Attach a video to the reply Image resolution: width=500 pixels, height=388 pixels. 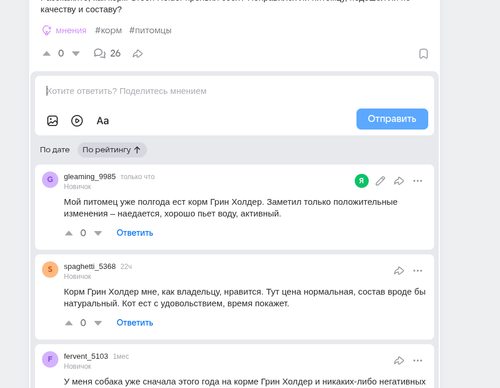click(77, 121)
